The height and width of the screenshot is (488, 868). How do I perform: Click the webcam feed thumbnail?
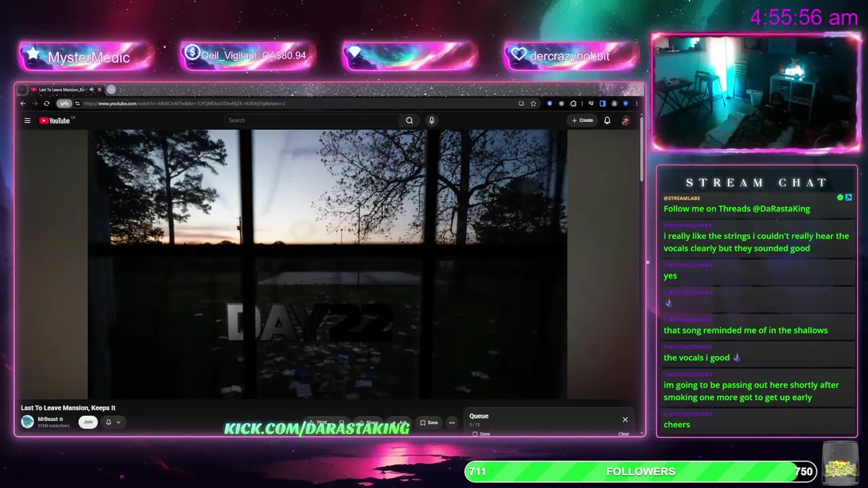[755, 92]
